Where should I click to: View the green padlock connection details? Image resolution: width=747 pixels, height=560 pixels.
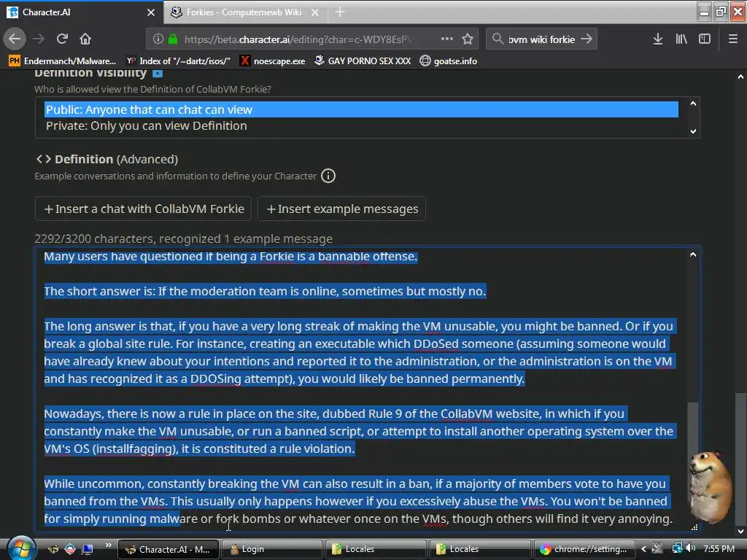[173, 39]
